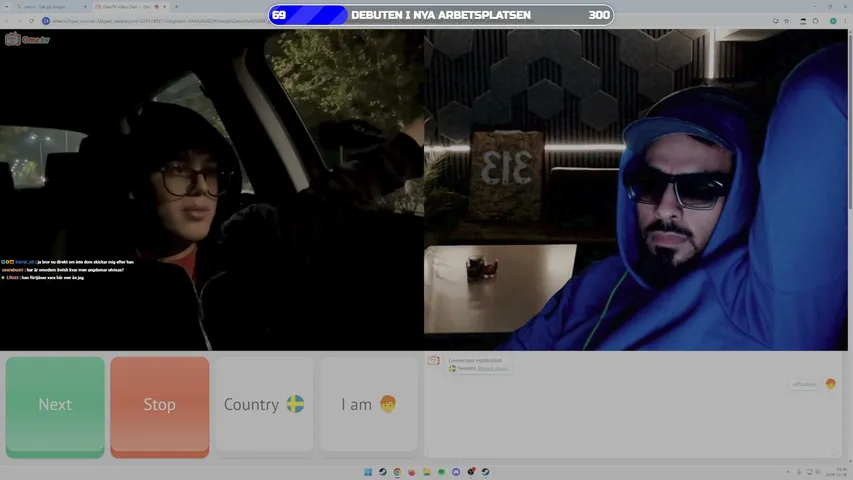
Task: Click the 'Connection established' text
Action: click(x=475, y=360)
